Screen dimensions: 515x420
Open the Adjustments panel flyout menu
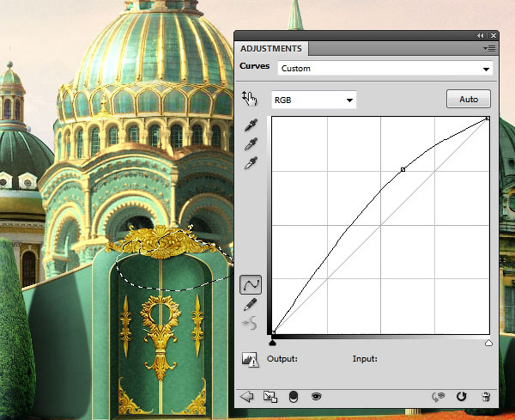point(489,49)
